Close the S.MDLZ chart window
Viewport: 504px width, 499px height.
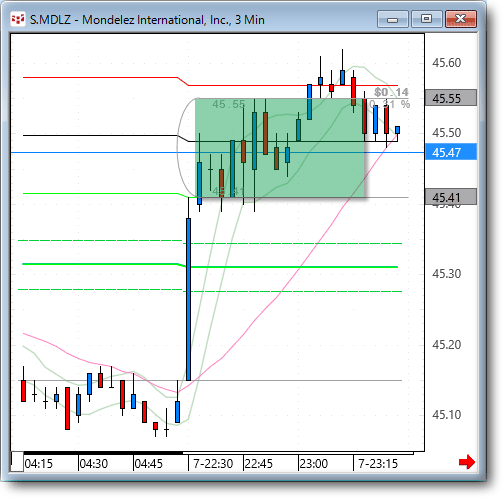[x=461, y=19]
